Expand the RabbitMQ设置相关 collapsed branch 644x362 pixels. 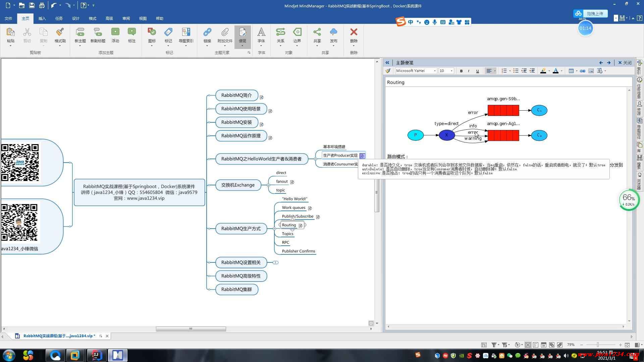click(x=275, y=262)
